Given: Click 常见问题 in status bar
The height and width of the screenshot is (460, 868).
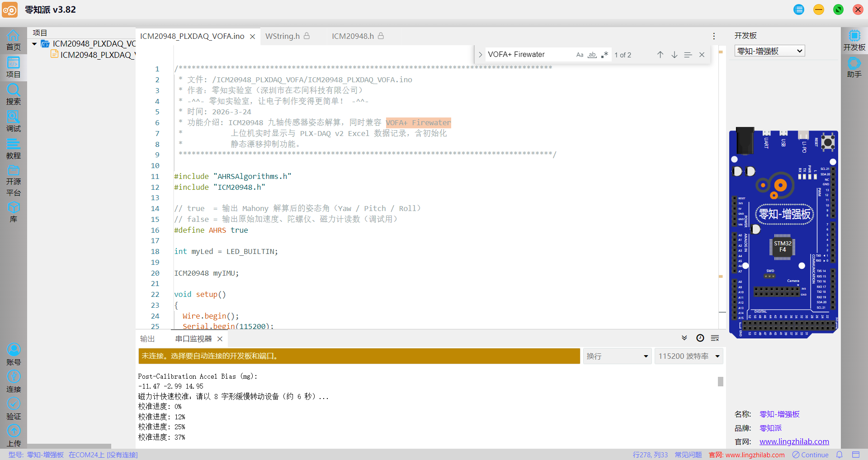Looking at the screenshot, I should (x=688, y=455).
